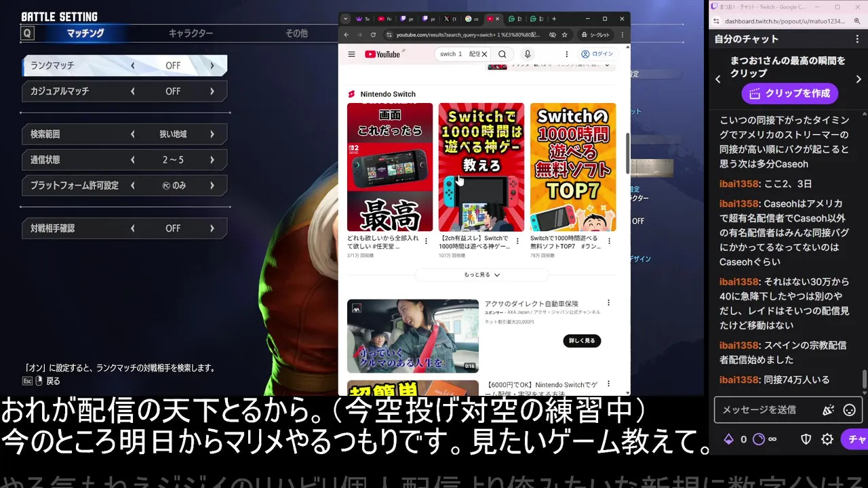Open chat settings gear icon

point(827,439)
